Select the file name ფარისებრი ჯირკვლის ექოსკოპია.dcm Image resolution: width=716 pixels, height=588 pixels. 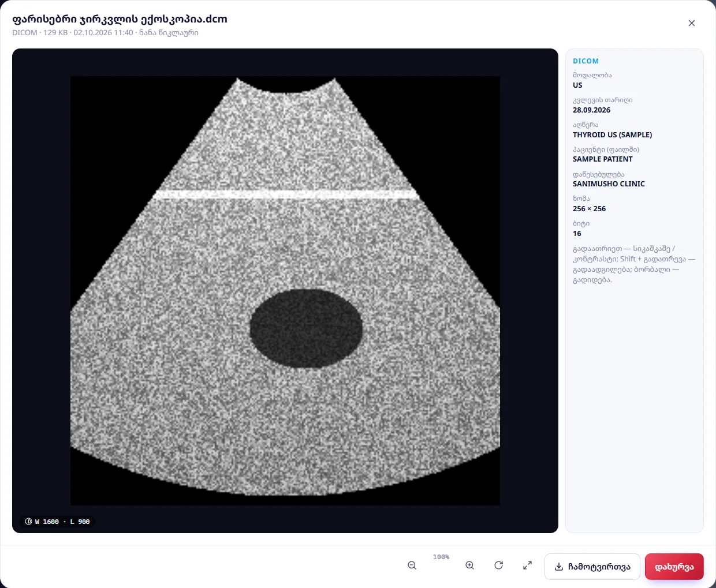click(120, 19)
